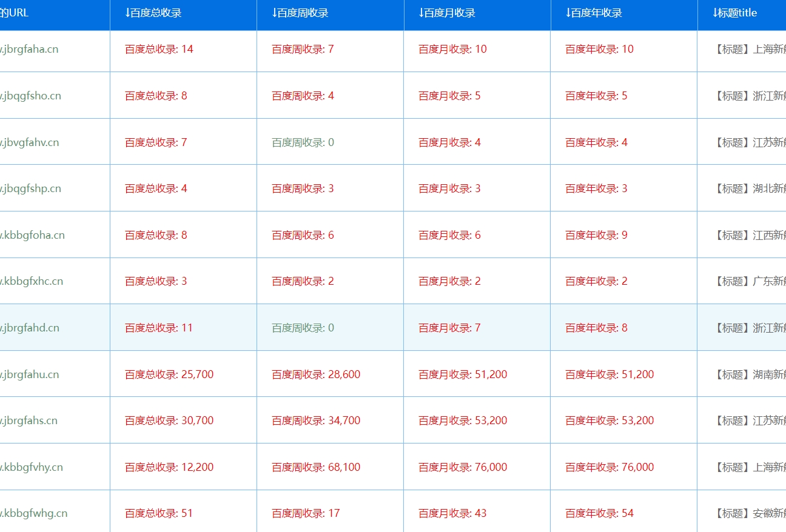Select cell 百度总收录: 7
Image resolution: width=786 pixels, height=532 pixels.
156,142
